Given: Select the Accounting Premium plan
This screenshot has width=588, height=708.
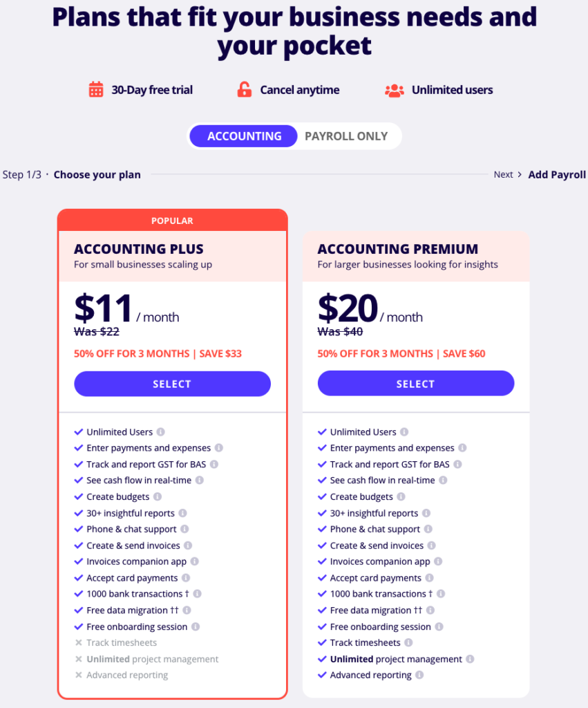Looking at the screenshot, I should point(415,384).
